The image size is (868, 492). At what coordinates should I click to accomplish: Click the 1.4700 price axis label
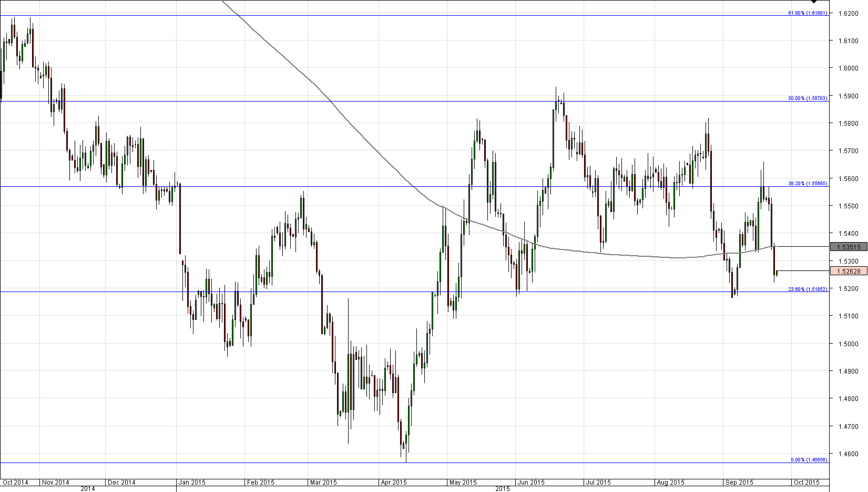[848, 426]
